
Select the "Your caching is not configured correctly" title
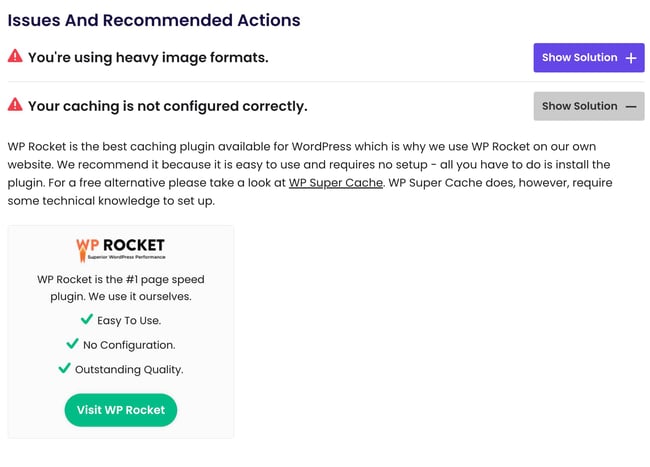click(x=167, y=106)
